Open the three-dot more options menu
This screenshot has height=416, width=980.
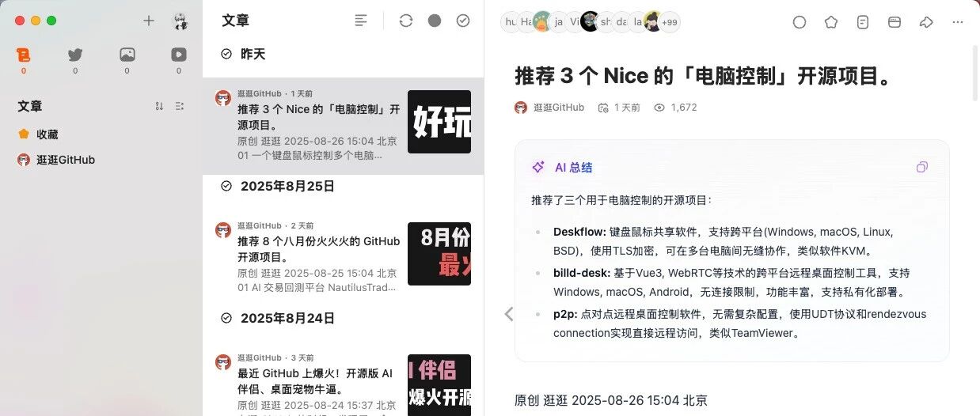[958, 22]
